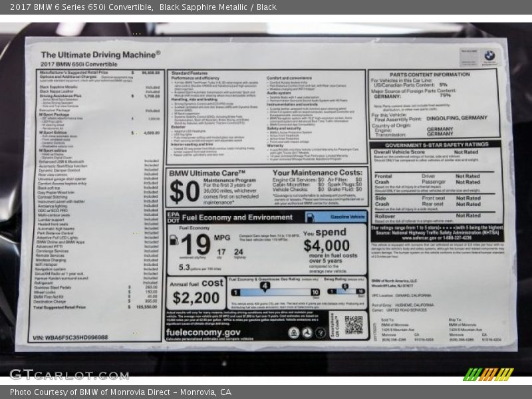
Task: Click the fuel pump icon in the Gasoline Vehicle badge
Action: [x=309, y=217]
